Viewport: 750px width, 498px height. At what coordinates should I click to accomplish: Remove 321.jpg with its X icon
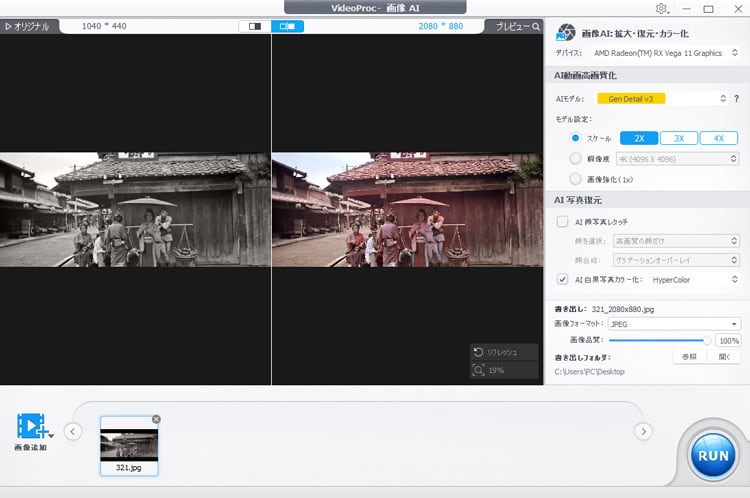(156, 419)
